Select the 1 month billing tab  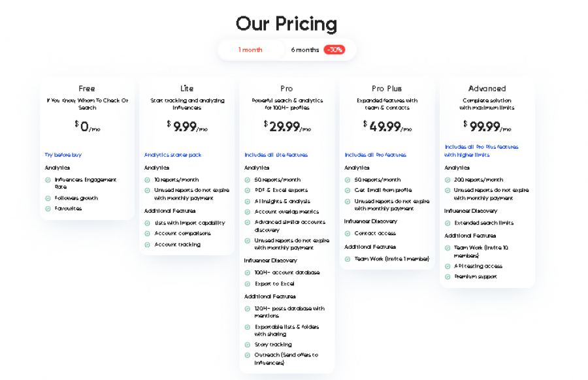[x=250, y=50]
